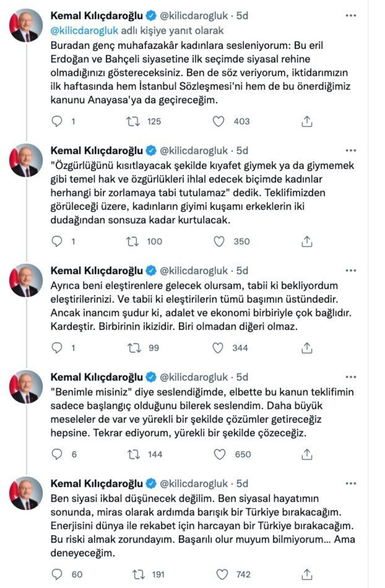
Task: Open more options on the adalet ve ekonomi tweet
Action: click(350, 271)
